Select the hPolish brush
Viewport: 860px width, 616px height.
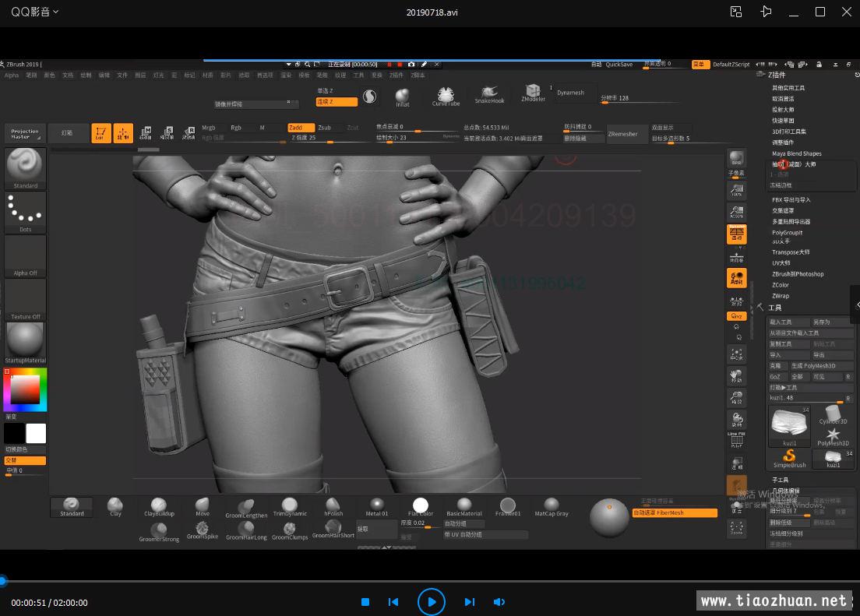[333, 508]
